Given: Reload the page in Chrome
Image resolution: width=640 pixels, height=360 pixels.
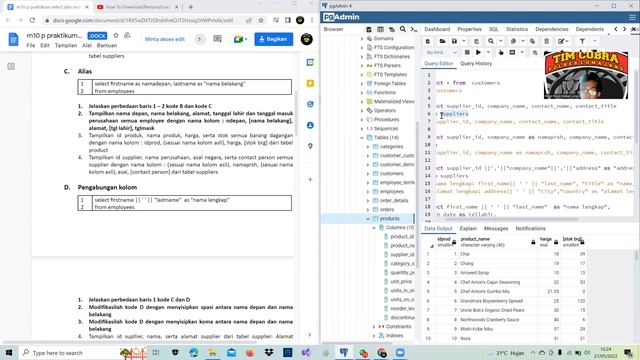Looking at the screenshot, I should [32, 20].
